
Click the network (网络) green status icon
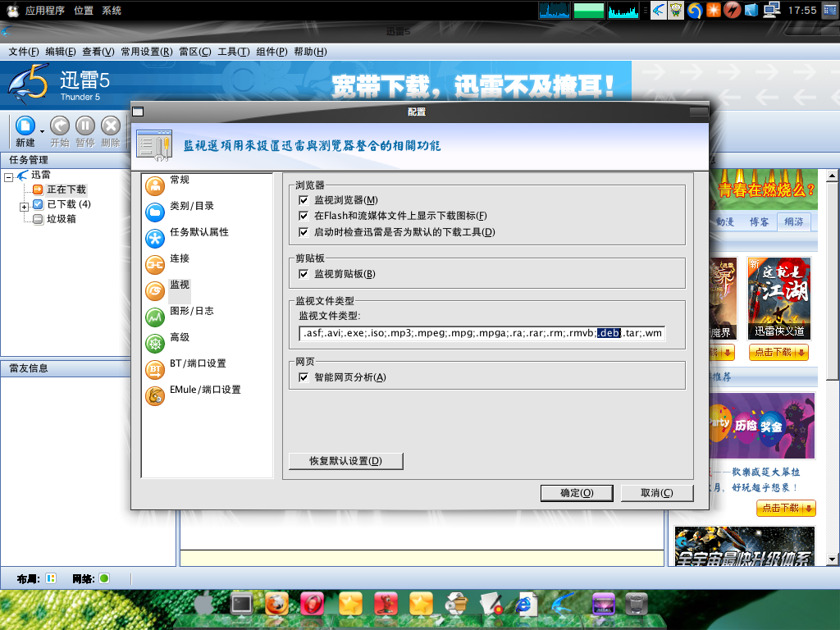coord(104,578)
